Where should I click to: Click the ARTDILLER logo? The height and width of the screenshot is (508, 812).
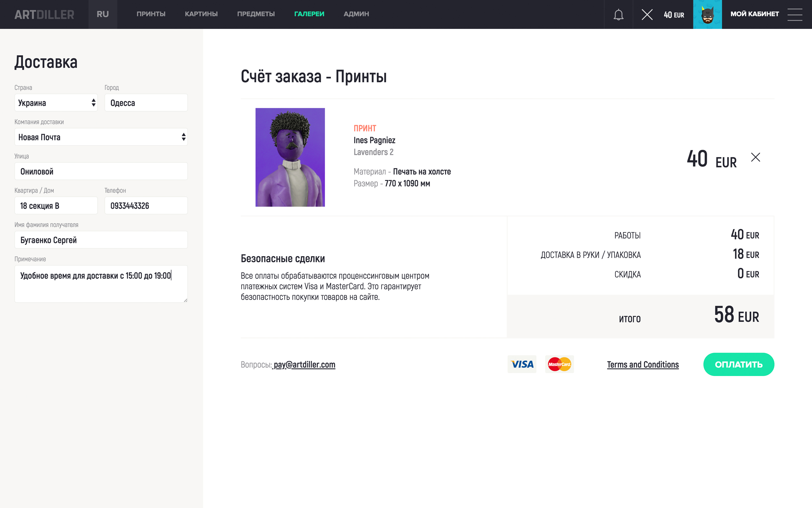click(44, 14)
